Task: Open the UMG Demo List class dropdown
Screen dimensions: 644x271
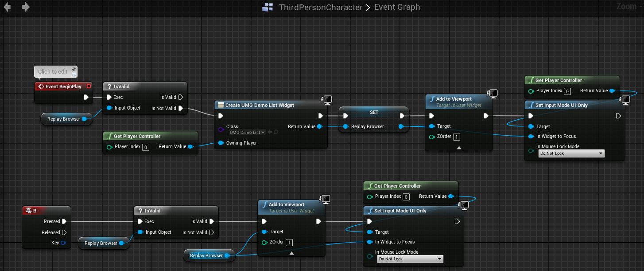Action: 247,132
